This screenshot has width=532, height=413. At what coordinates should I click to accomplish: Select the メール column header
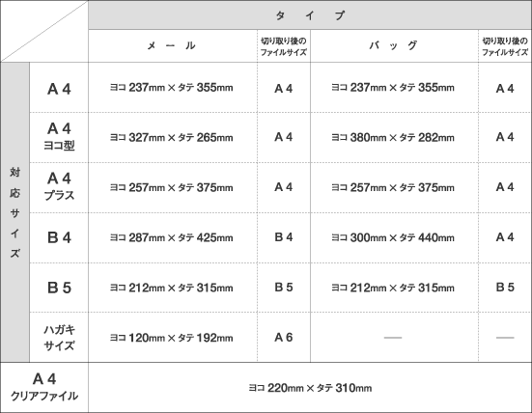(x=173, y=45)
